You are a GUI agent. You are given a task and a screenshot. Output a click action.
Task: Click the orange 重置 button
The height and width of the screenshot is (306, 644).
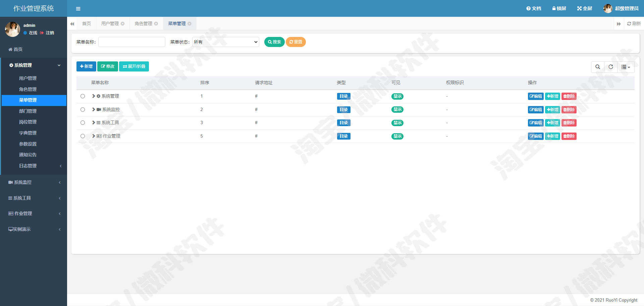click(x=296, y=42)
